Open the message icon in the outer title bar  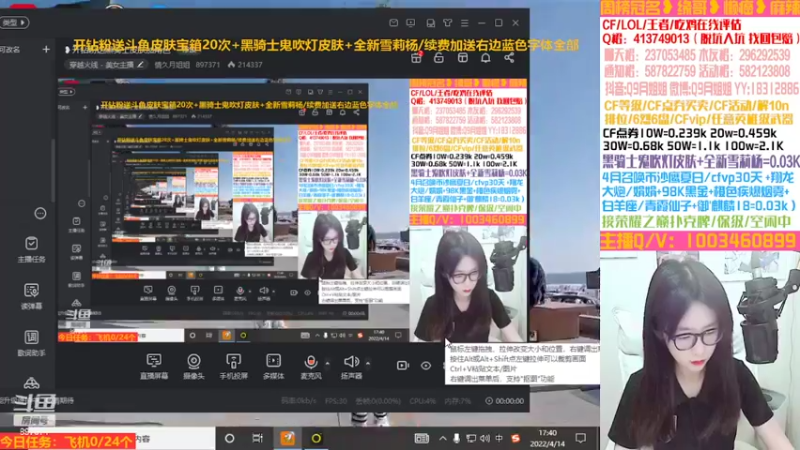(x=393, y=23)
